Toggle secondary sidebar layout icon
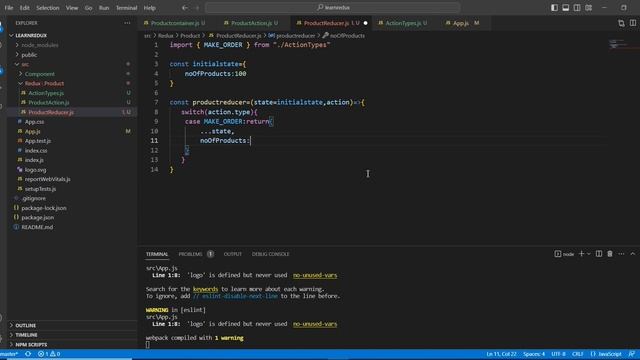Image resolution: width=640 pixels, height=360 pixels. pyautogui.click(x=577, y=7)
